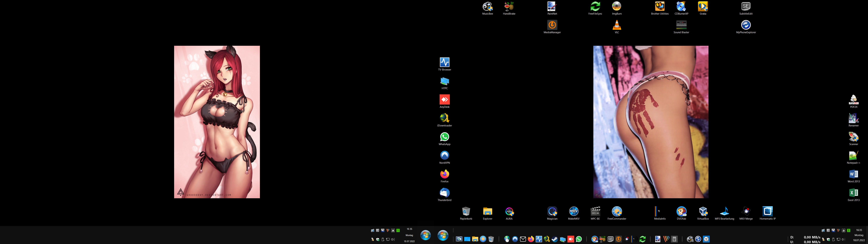This screenshot has height=244, width=868.
Task: Open TV-Browser desktop icon
Action: (x=445, y=64)
